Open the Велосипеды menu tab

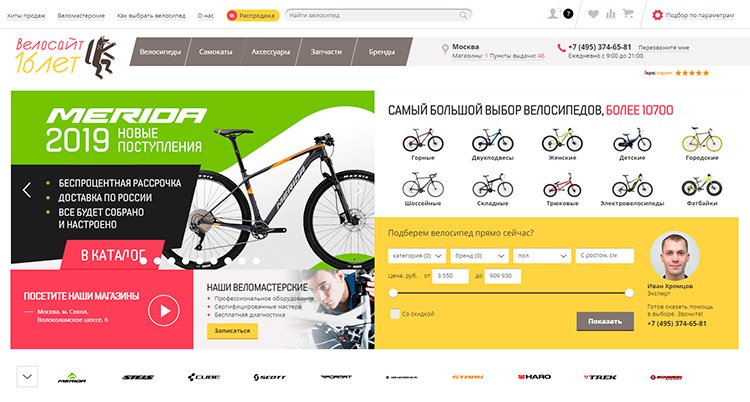(x=160, y=52)
